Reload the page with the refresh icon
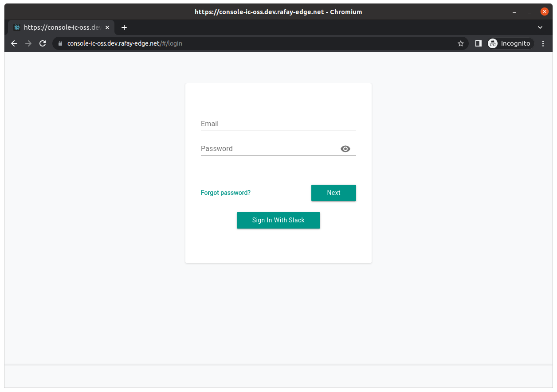Screen dimensions: 557x392 click(43, 43)
